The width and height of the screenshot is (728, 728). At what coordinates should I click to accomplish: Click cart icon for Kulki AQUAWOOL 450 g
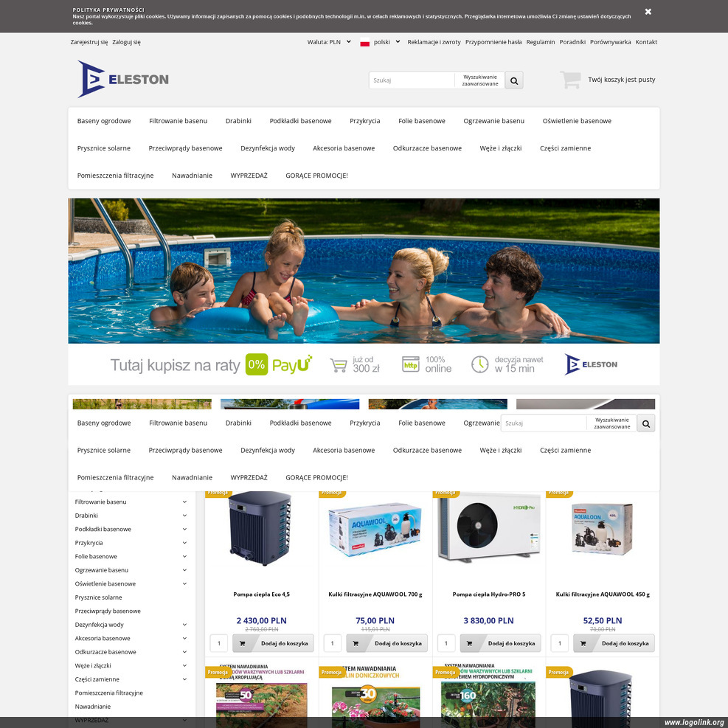tap(583, 643)
